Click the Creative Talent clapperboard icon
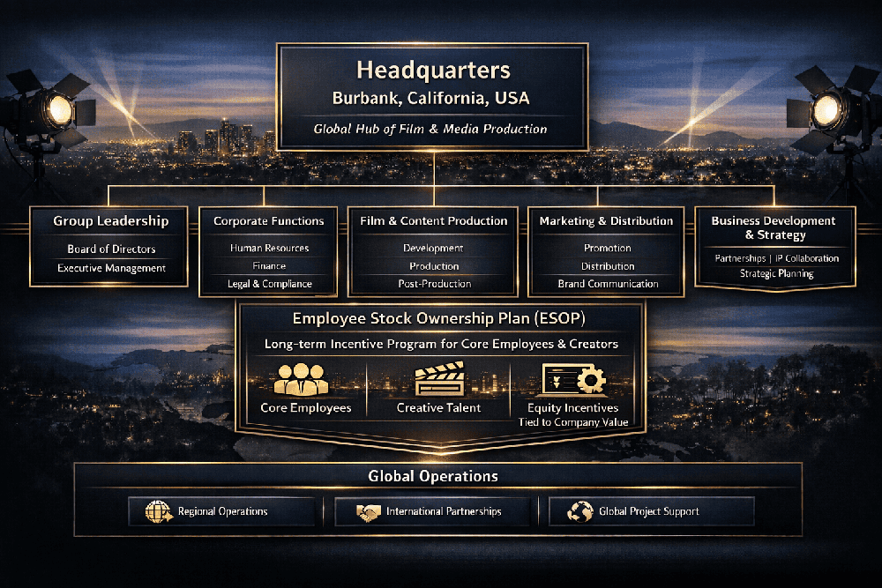This screenshot has width=882, height=588. point(438,380)
